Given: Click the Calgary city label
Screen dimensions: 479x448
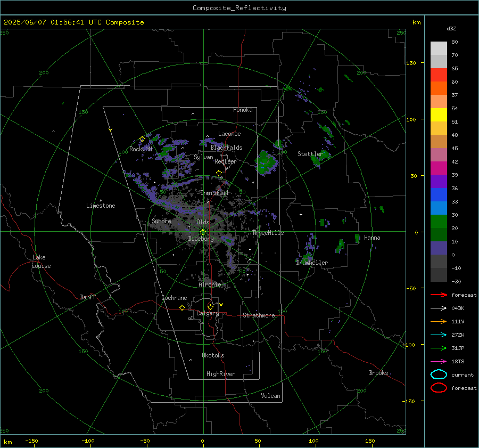Looking at the screenshot, I should (x=208, y=313).
